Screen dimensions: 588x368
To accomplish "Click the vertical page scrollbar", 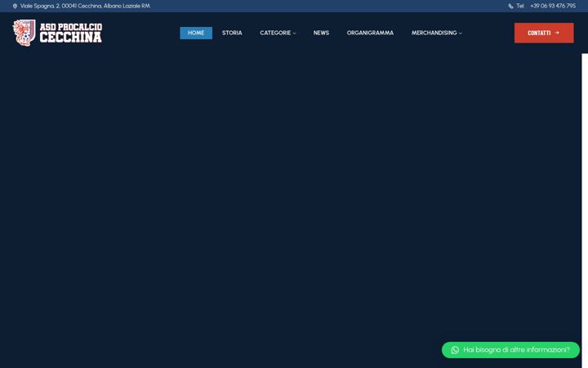I will tap(585, 210).
